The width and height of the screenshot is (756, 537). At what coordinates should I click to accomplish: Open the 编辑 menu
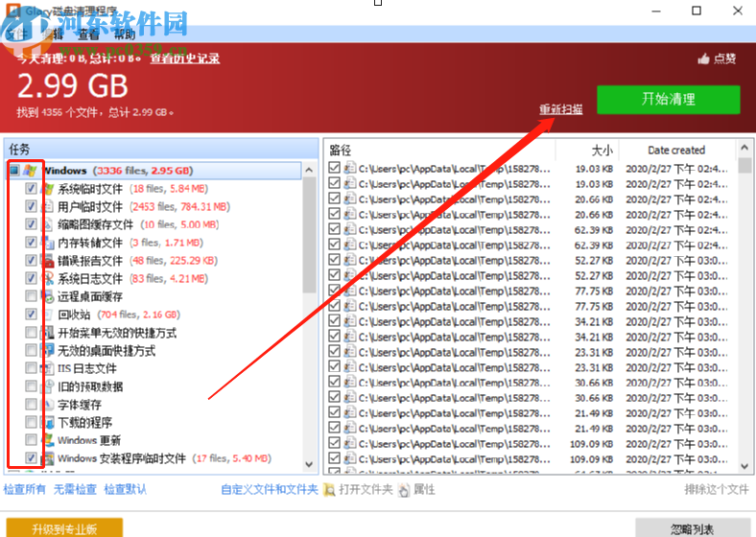(x=52, y=35)
